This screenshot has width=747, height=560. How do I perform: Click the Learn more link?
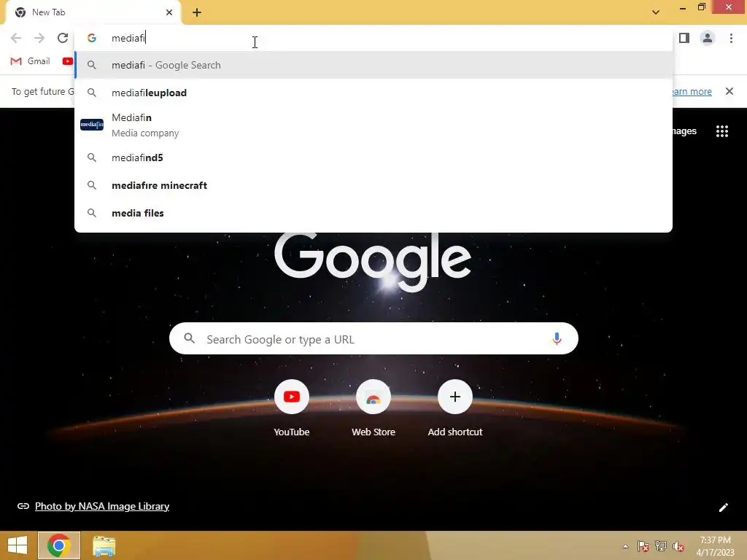692,91
